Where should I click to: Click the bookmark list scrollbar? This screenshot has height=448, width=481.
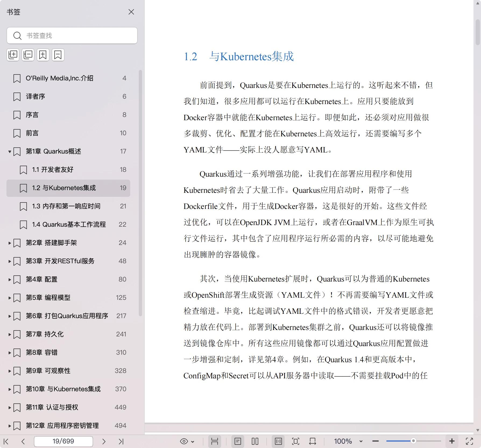[140, 193]
